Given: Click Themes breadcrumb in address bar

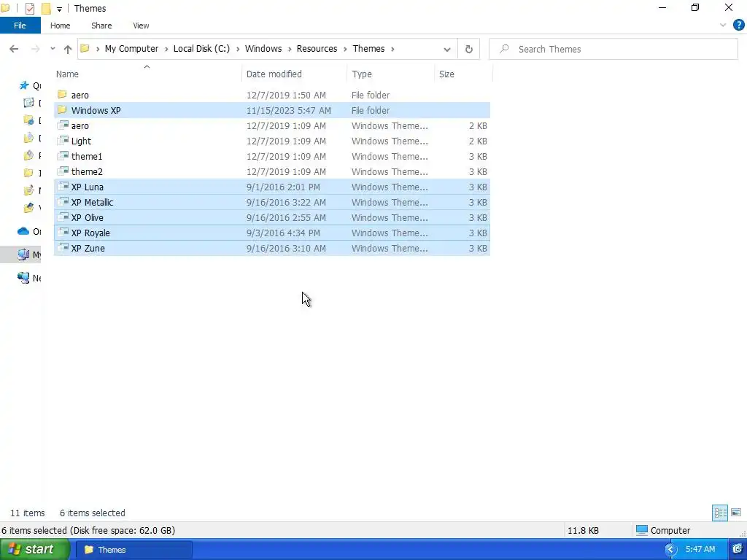Looking at the screenshot, I should [x=368, y=49].
